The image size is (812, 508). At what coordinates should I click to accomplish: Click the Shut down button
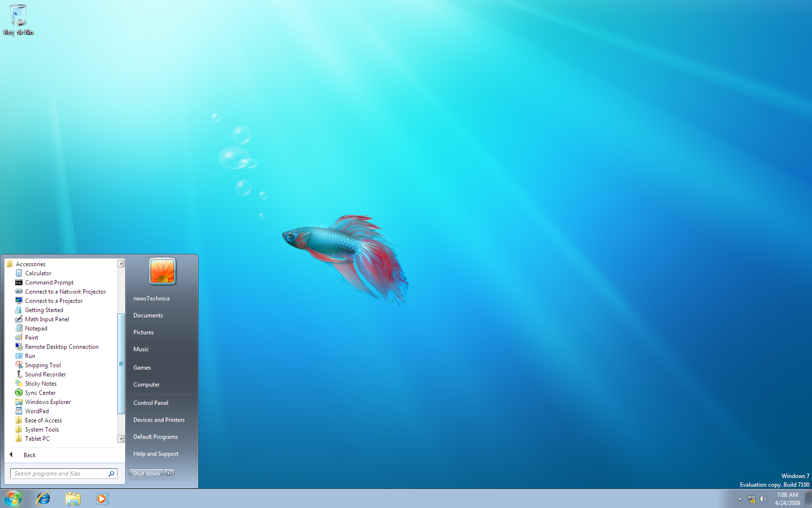tap(146, 473)
